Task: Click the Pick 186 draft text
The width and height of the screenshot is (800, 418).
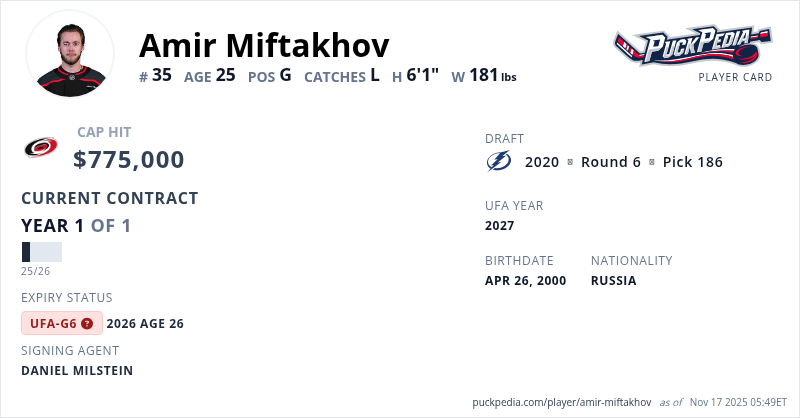Action: (692, 162)
